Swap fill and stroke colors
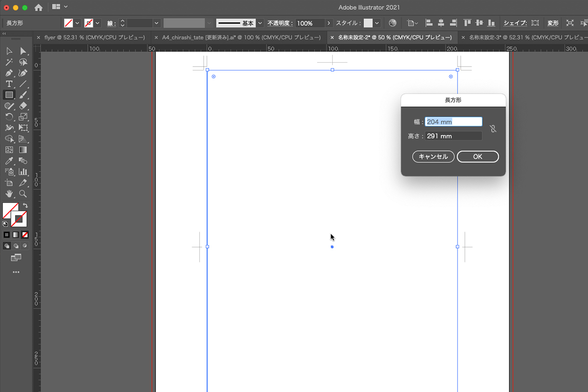Image resolution: width=588 pixels, height=392 pixels. pos(25,206)
